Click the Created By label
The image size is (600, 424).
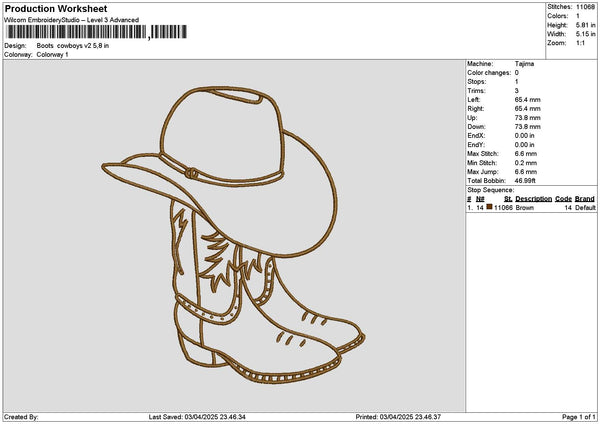(21, 416)
